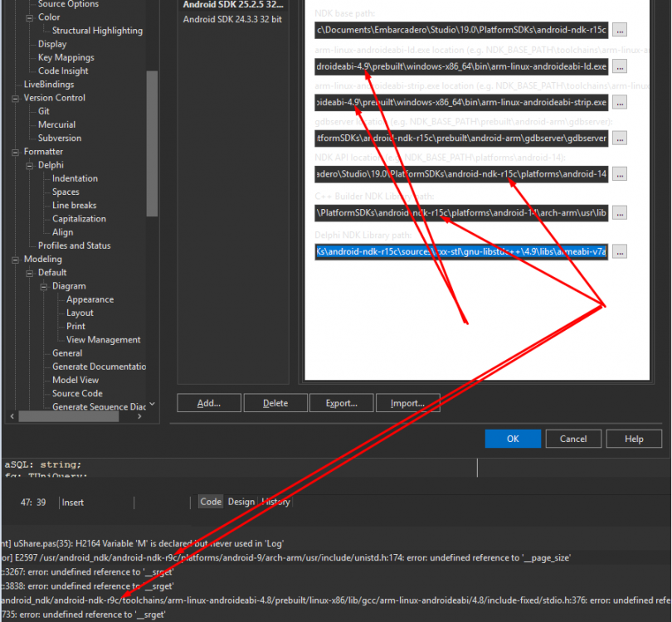This screenshot has height=622, width=672.
Task: Open the Spaces formatter options
Action: point(66,192)
